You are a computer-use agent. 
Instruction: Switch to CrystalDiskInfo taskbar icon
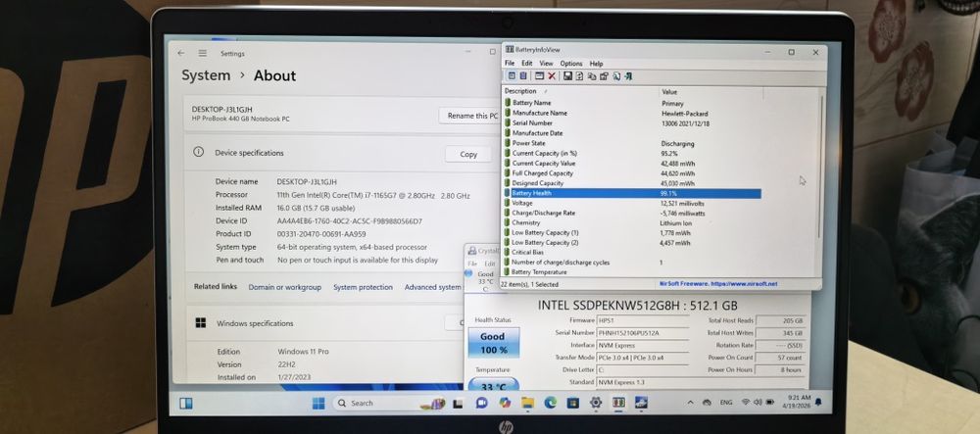(641, 403)
